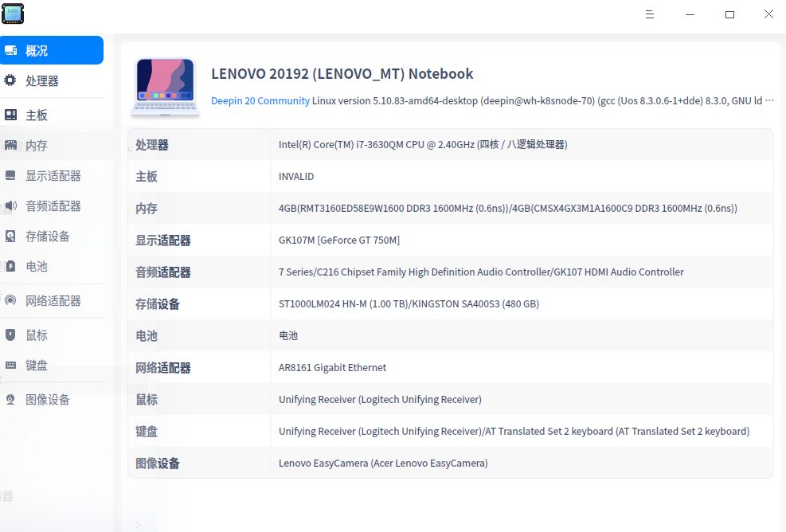Click the disk icon beside 存储设备
This screenshot has width=786, height=532.
[10, 237]
